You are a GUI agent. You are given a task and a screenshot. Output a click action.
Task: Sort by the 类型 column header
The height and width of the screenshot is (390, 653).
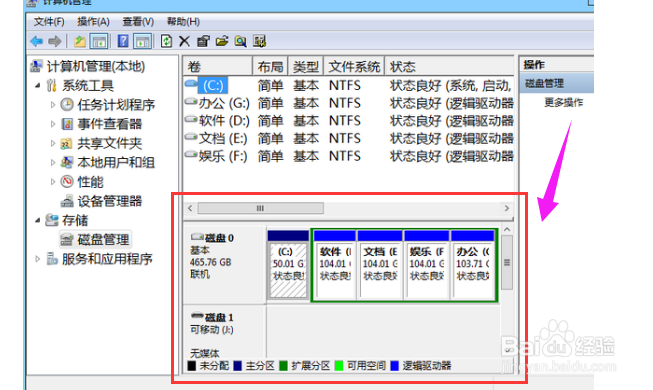[306, 66]
